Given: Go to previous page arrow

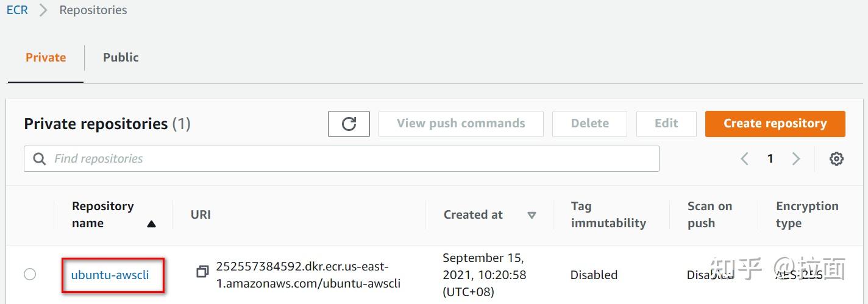Looking at the screenshot, I should [x=744, y=159].
